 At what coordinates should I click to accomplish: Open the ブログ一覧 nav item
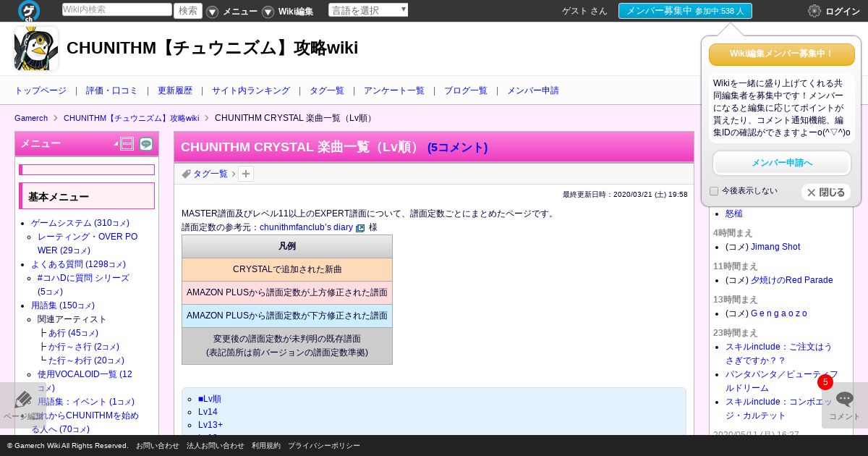(x=466, y=90)
